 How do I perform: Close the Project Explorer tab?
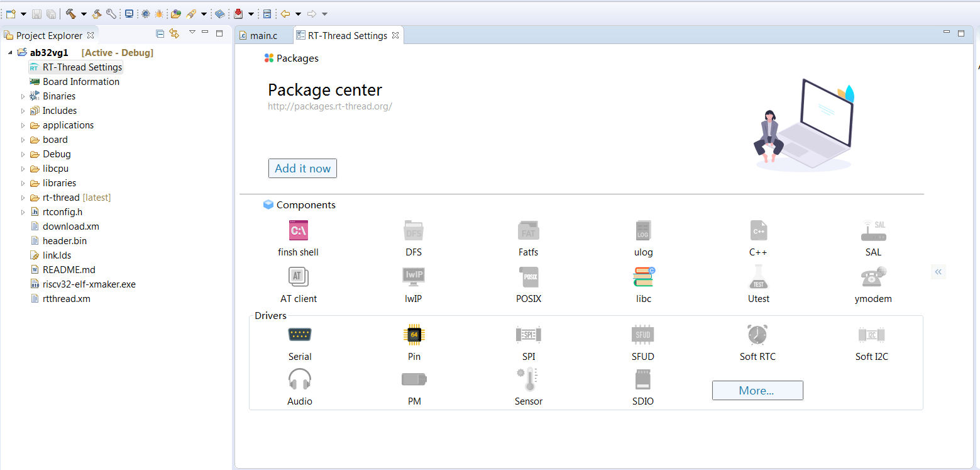[91, 35]
